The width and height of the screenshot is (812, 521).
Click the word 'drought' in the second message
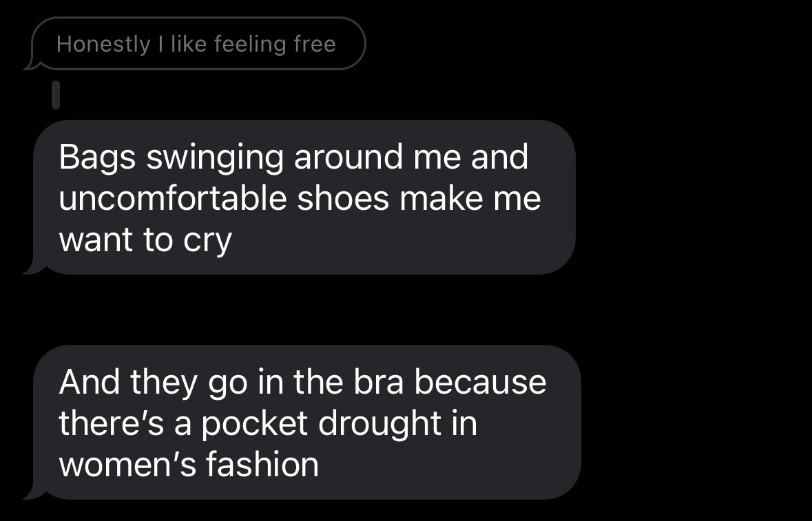click(379, 424)
